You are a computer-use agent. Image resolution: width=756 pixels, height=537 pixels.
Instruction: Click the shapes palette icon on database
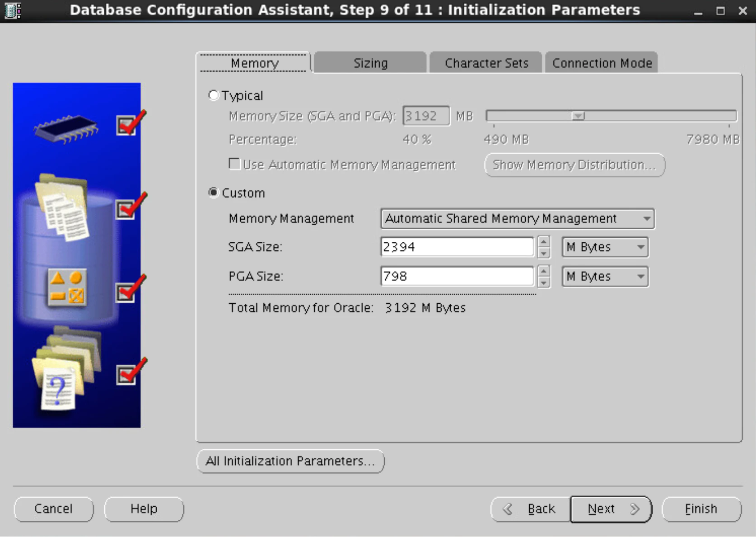(x=67, y=288)
